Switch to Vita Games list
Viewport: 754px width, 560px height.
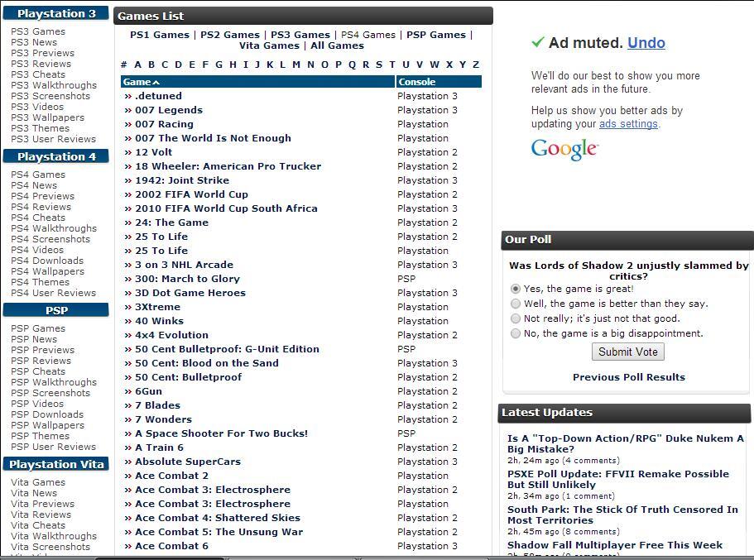coord(269,45)
